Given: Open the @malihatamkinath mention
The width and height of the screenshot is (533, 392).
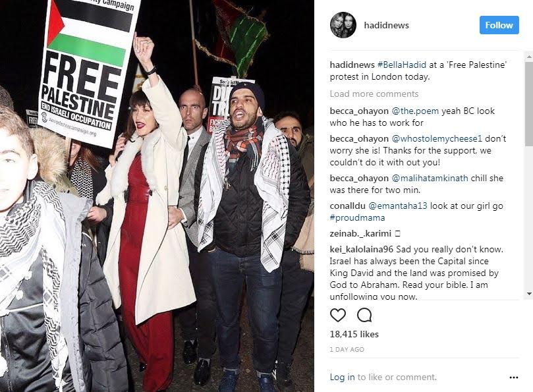Looking at the screenshot, I should pos(430,178).
